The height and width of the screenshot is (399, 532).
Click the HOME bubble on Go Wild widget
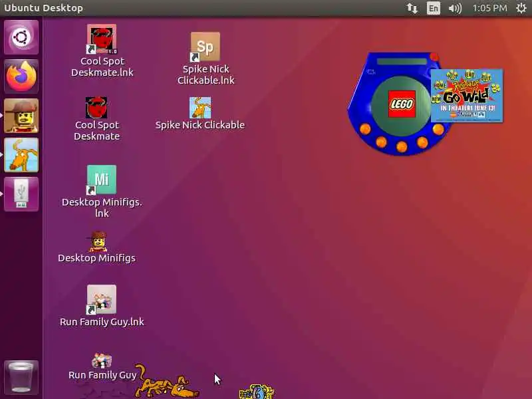point(440,86)
